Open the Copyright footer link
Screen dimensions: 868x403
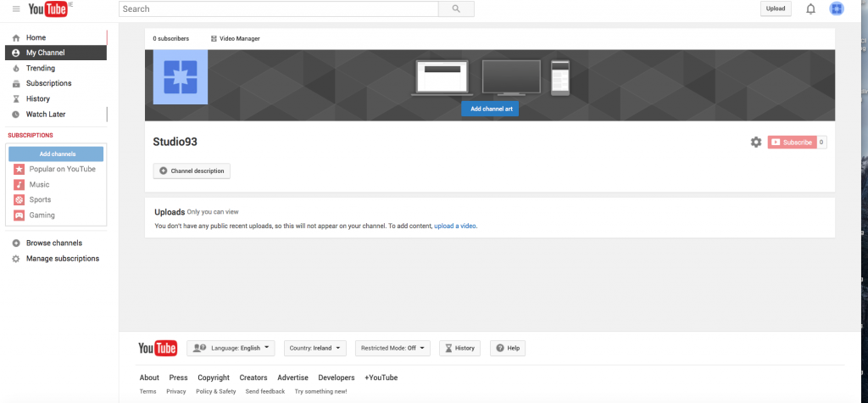click(214, 378)
